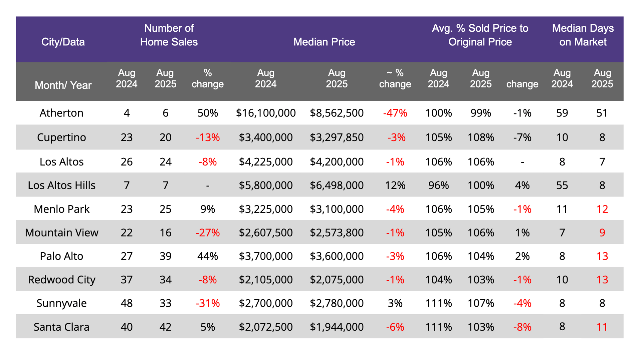Select the Menlo Park city cell
Screen dimensions: 641x364
61,209
